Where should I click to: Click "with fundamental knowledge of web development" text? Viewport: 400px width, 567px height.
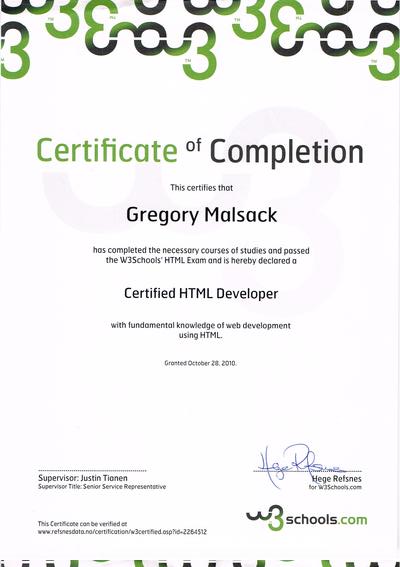point(200,325)
